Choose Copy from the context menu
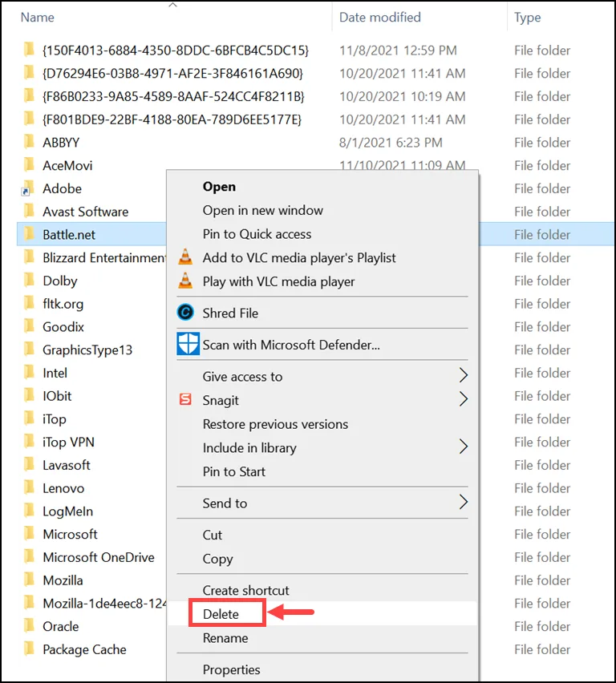The width and height of the screenshot is (616, 683). 217,559
